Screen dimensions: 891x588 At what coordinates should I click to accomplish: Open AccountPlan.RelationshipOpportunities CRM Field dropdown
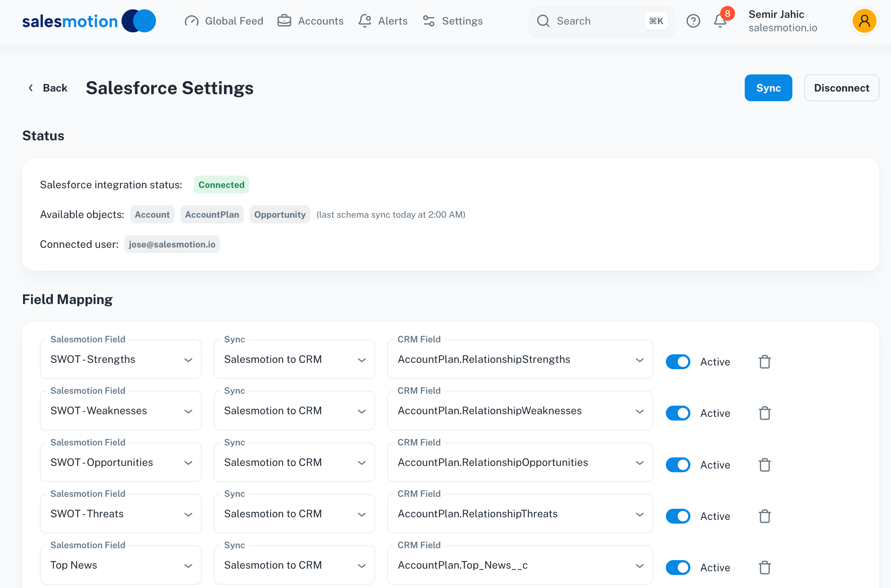pyautogui.click(x=520, y=462)
